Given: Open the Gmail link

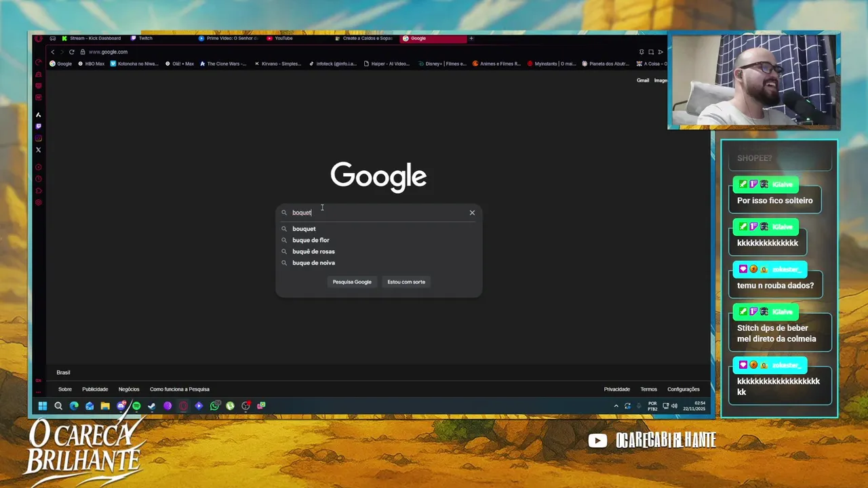Looking at the screenshot, I should click(x=643, y=81).
